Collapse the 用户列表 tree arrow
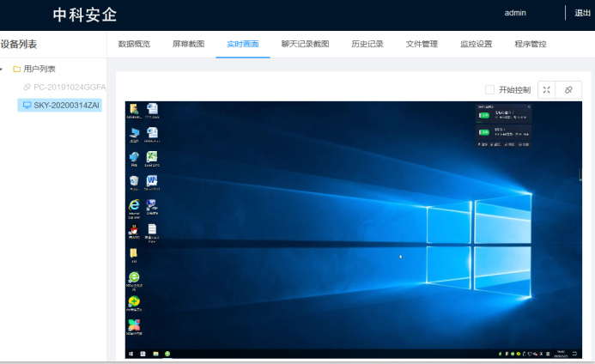Screen dimensions: 595x364 [2, 69]
